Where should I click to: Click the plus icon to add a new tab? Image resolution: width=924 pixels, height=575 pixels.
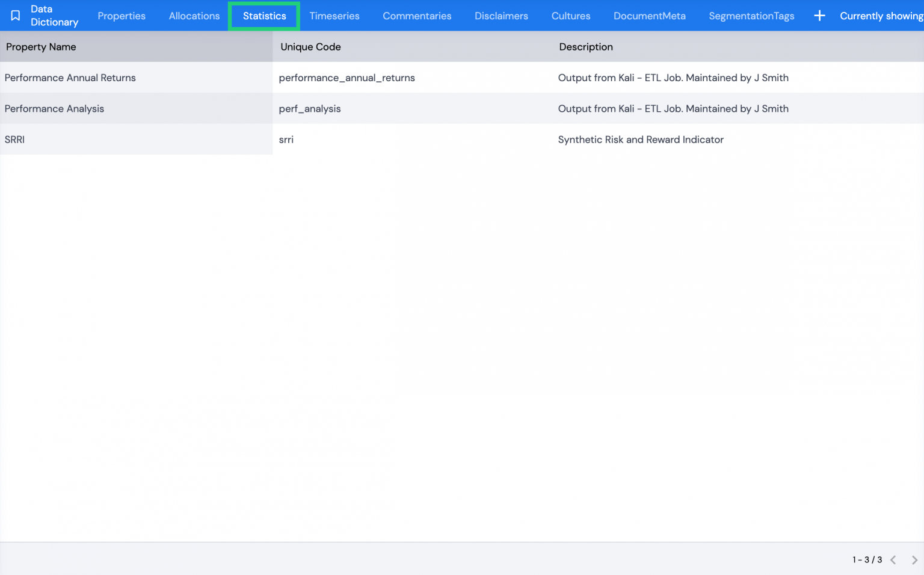[x=819, y=16]
